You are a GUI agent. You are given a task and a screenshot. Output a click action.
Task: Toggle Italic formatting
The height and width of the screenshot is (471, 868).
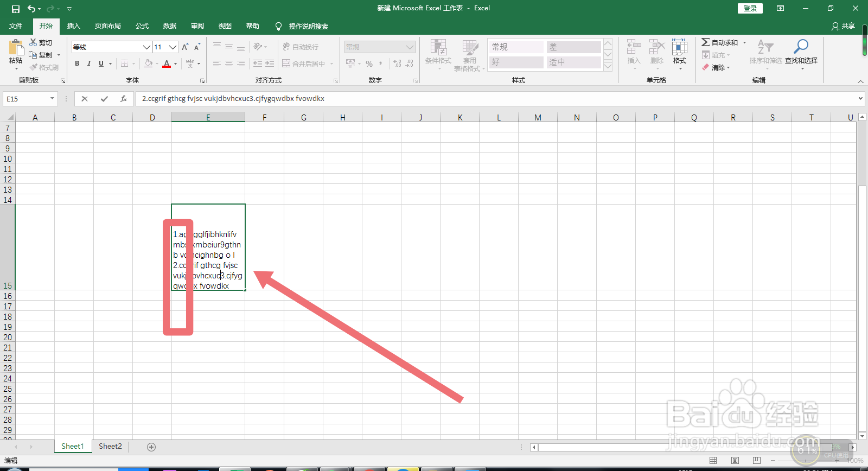point(89,63)
